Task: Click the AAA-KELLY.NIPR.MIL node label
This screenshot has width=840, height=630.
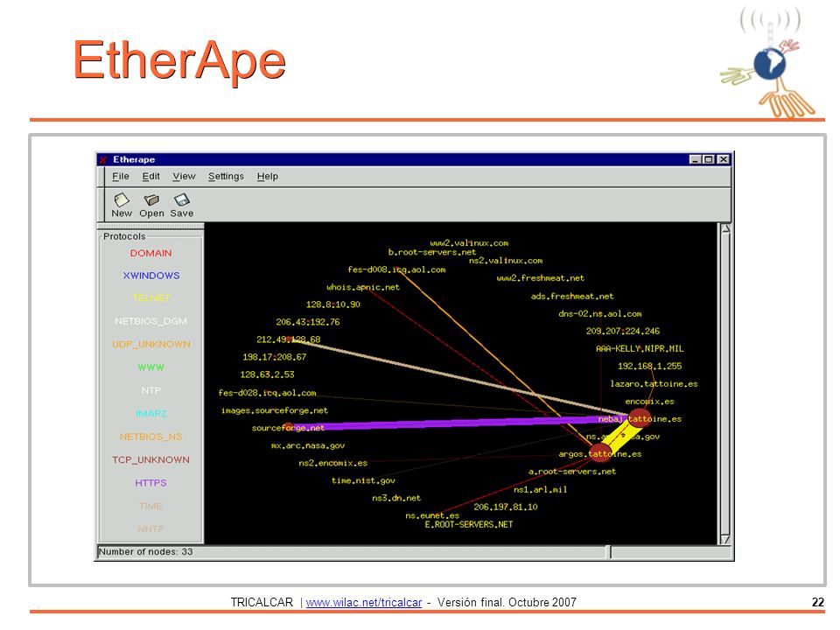Action: 640,349
